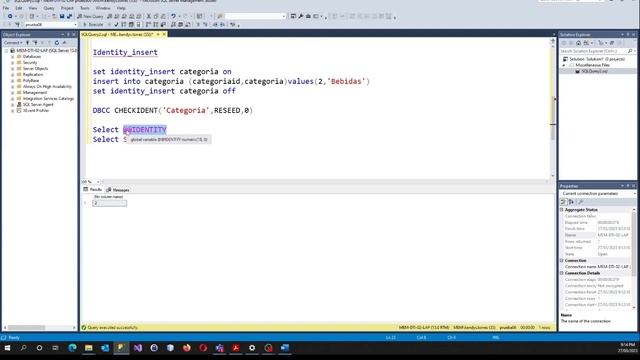The width and height of the screenshot is (640, 360).
Task: Open Microsoft Edge from taskbar
Action: click(x=72, y=348)
